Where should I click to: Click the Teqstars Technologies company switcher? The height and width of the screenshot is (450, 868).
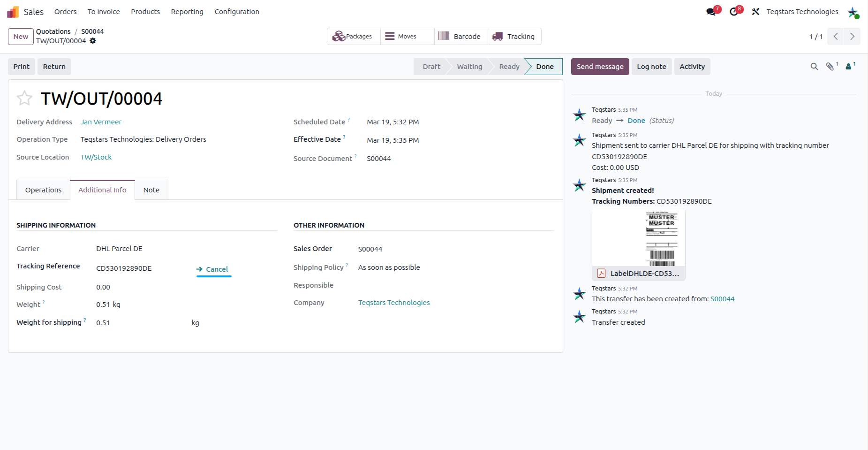point(802,12)
